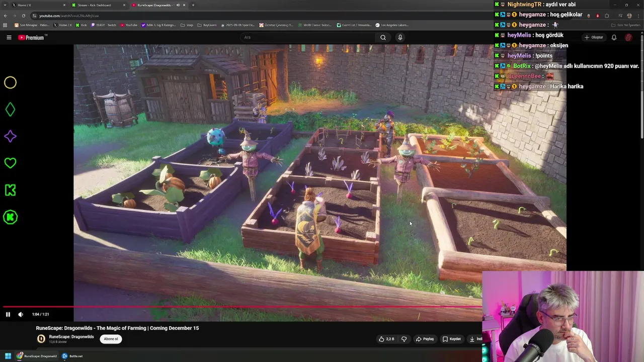Expand the 'KeyGivers' bookmark folder

tap(207, 25)
